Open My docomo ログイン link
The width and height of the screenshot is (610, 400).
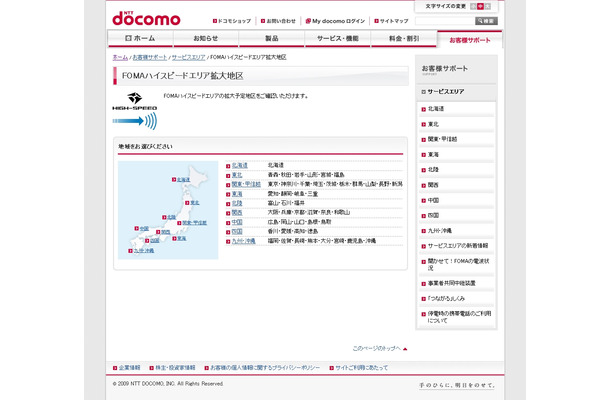point(335,21)
